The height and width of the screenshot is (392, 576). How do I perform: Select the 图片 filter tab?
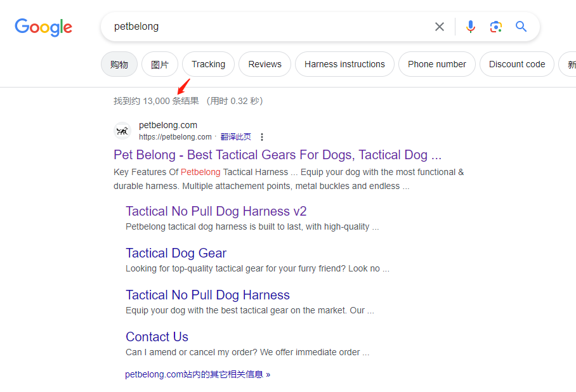coord(160,64)
